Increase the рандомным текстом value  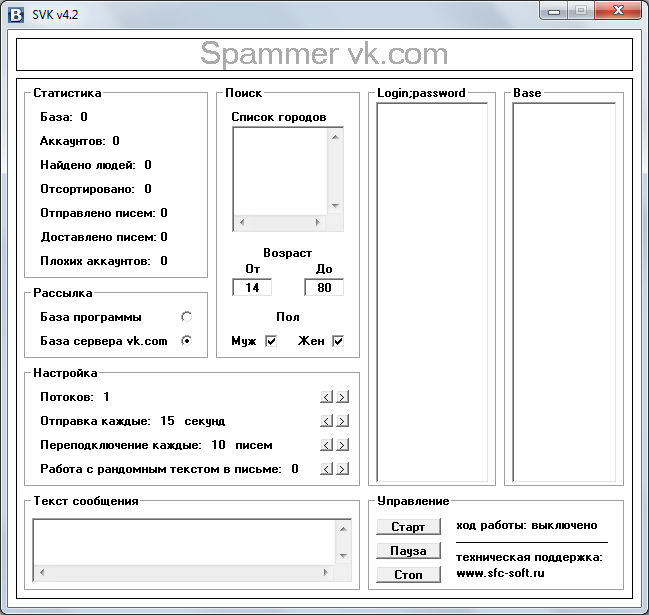pyautogui.click(x=342, y=469)
